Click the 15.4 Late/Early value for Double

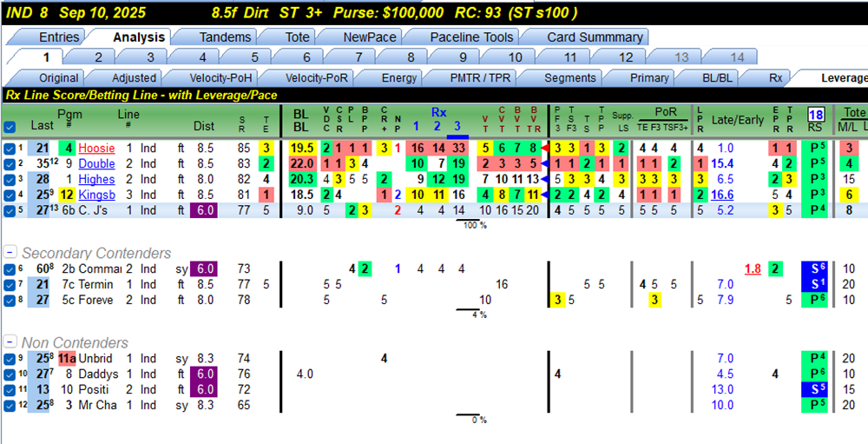click(722, 163)
